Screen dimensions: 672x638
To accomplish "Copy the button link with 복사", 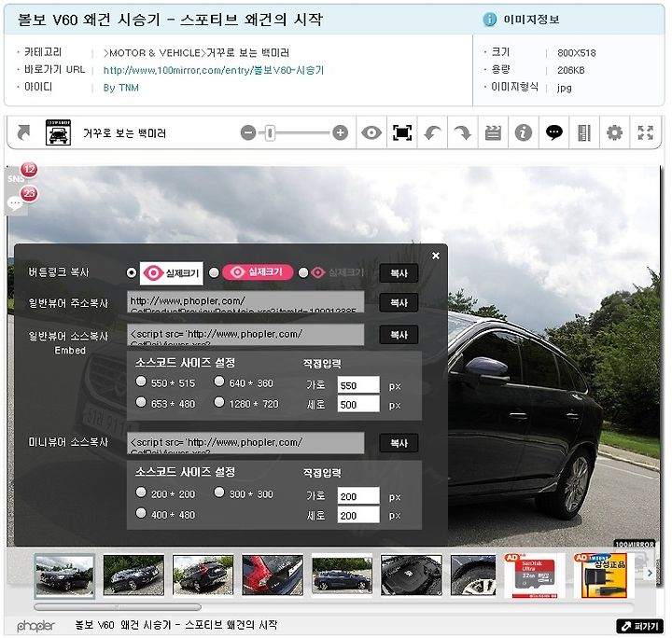I will click(399, 272).
